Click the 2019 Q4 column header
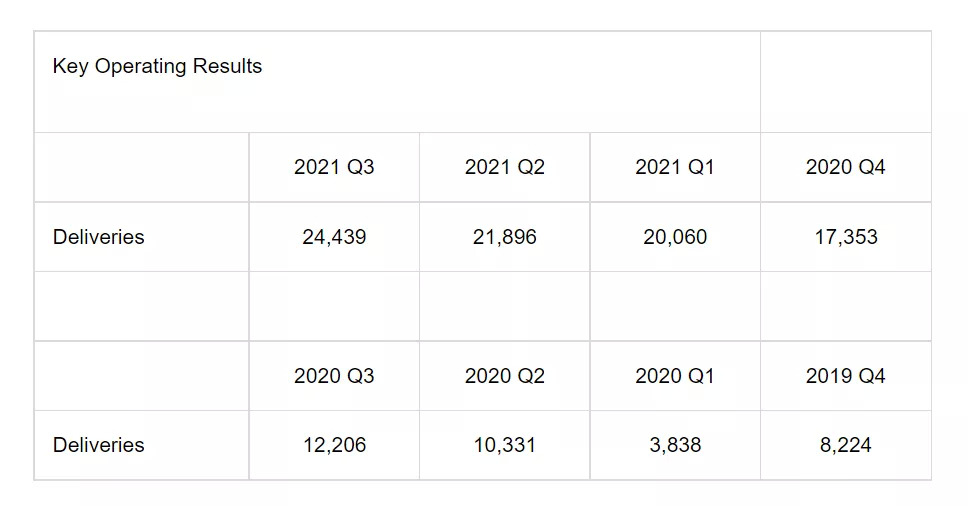Viewport: 968px width, 506px height. tap(845, 376)
